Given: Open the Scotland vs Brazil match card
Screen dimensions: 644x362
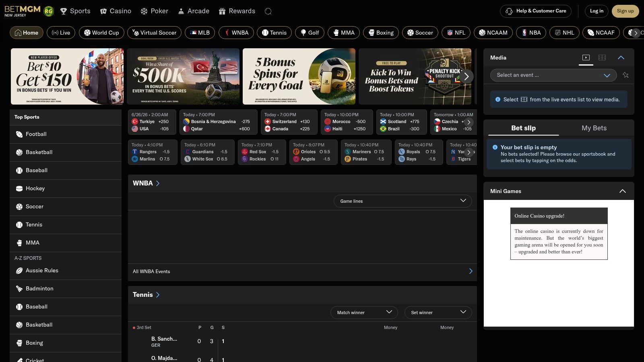Looking at the screenshot, I should pyautogui.click(x=401, y=122).
